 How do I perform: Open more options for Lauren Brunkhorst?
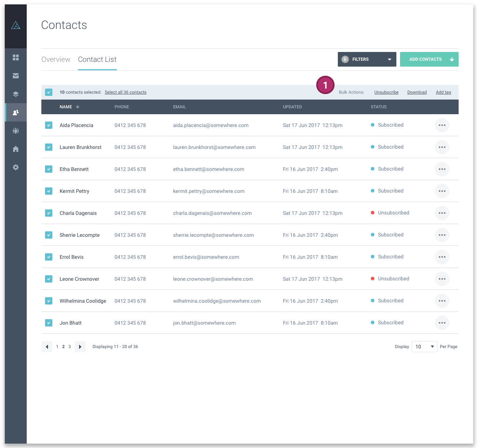point(442,147)
